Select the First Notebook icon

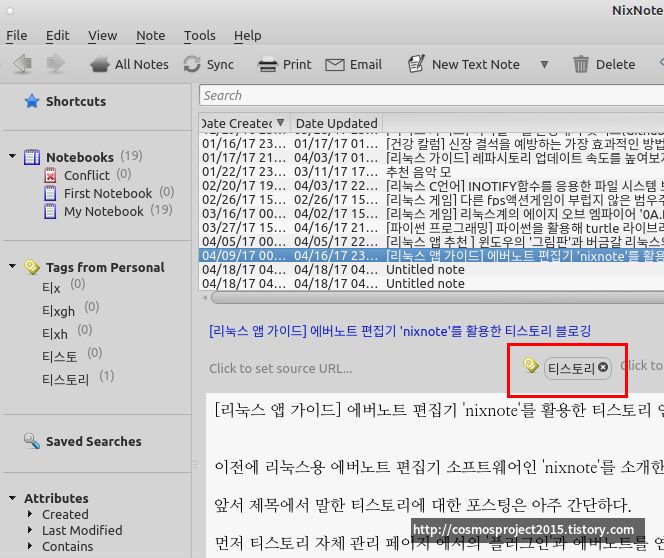click(x=50, y=193)
